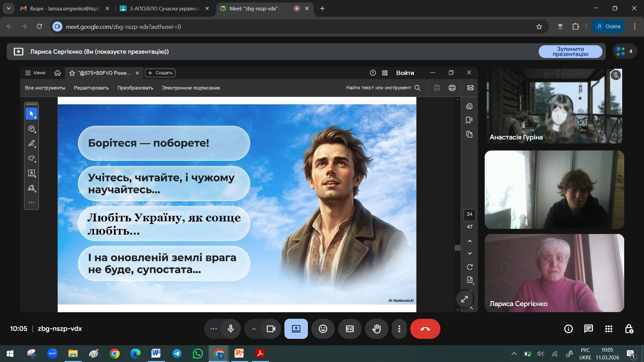
Task: Click the red leave call button
Action: tap(425, 329)
